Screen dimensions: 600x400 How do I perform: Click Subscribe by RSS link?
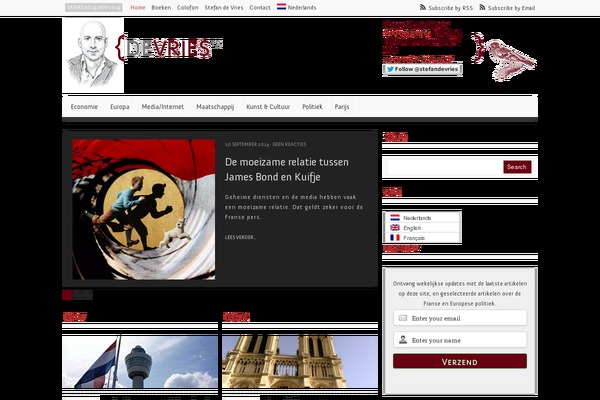click(450, 8)
